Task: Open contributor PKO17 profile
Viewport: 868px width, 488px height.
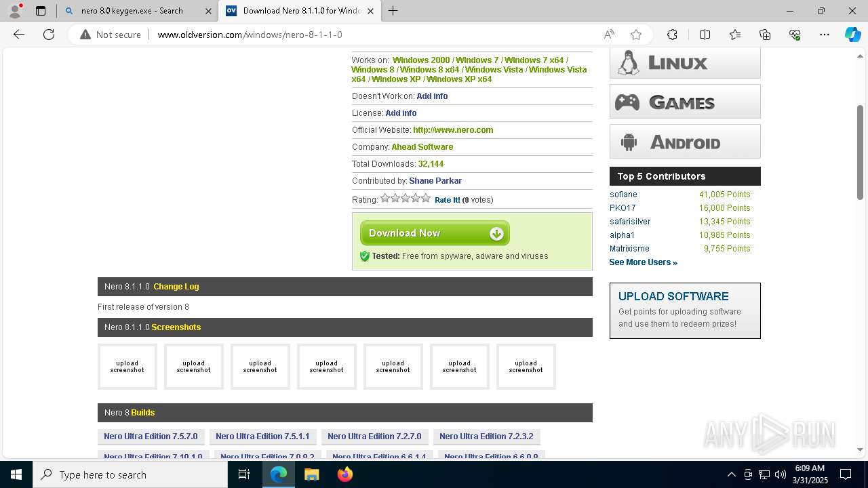Action: coord(623,208)
